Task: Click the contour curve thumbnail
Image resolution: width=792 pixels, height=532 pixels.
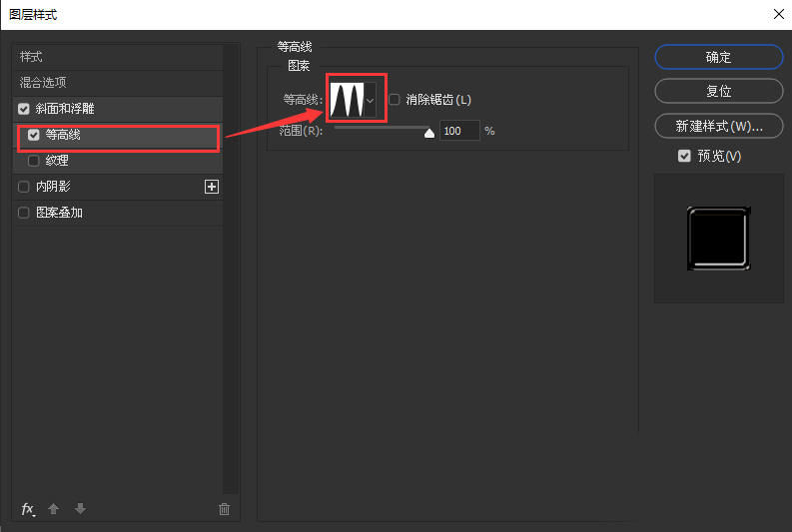Action: pos(347,100)
